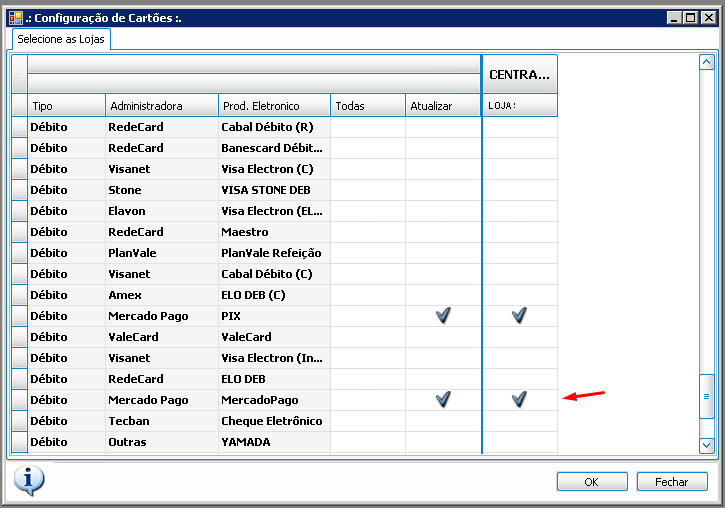725x508 pixels.
Task: Select the 'Elavon' administradora cell
Action: (161, 211)
